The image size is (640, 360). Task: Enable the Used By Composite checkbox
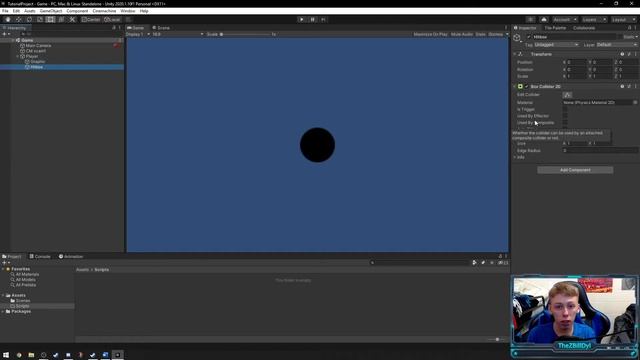click(565, 122)
